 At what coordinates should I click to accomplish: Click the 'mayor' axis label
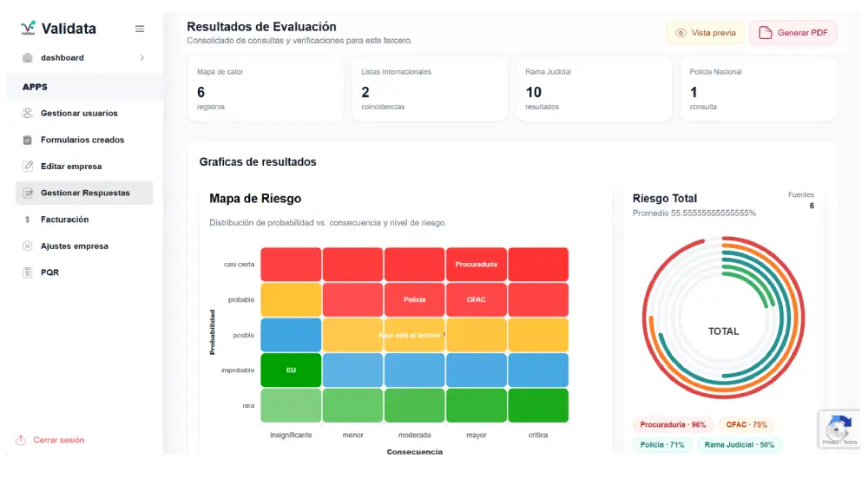pyautogui.click(x=476, y=436)
